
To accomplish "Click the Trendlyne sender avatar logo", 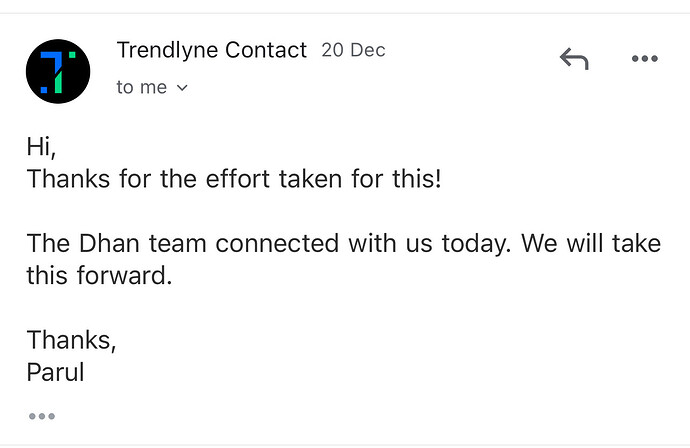I will coord(58,71).
